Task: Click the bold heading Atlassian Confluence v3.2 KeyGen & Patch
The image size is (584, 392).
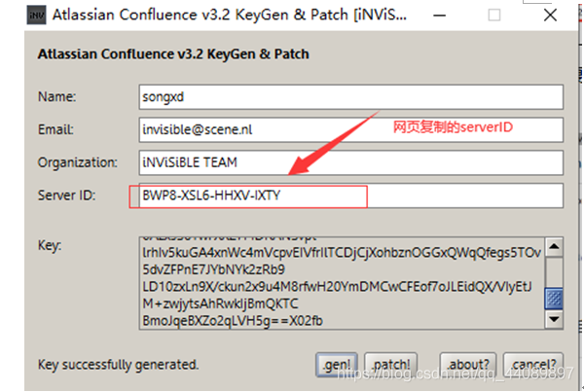Action: (x=173, y=53)
